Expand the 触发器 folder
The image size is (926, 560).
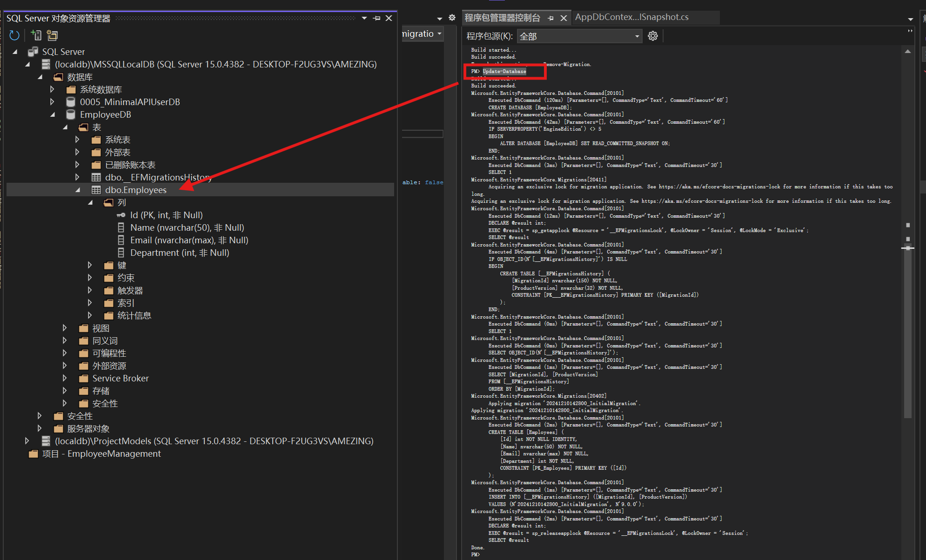(90, 290)
